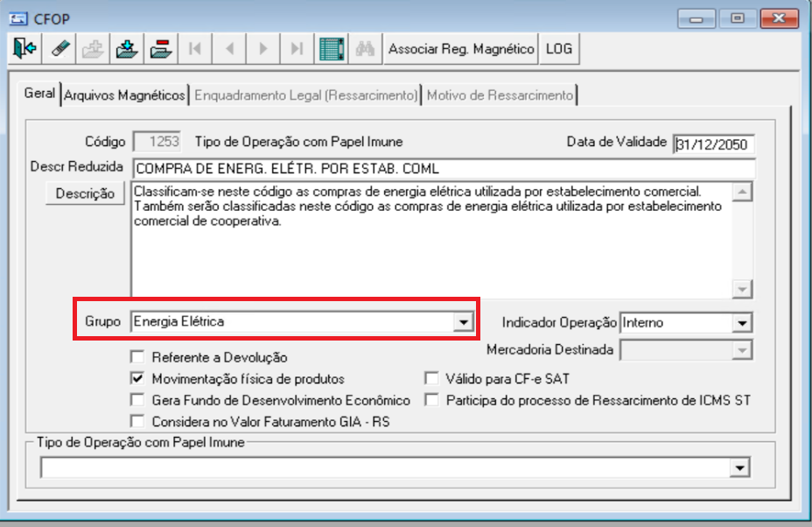
Task: Click the Associar Reg. Magnético button
Action: (461, 49)
